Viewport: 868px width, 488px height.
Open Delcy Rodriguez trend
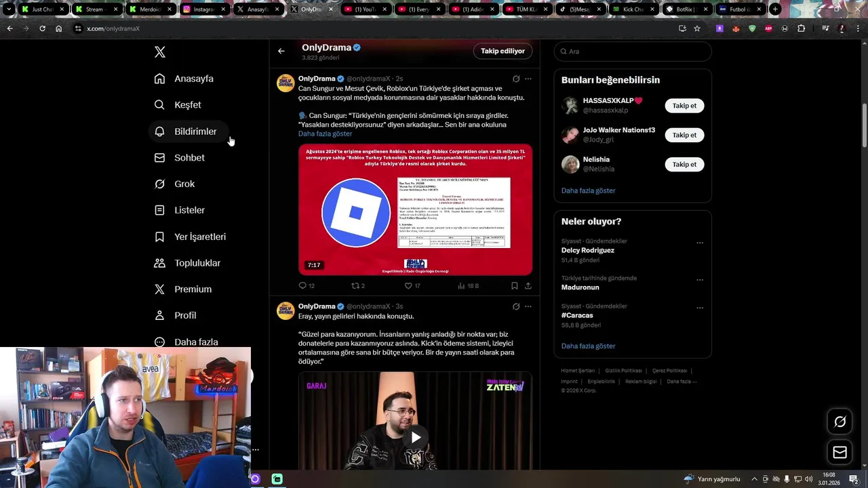[x=588, y=250]
